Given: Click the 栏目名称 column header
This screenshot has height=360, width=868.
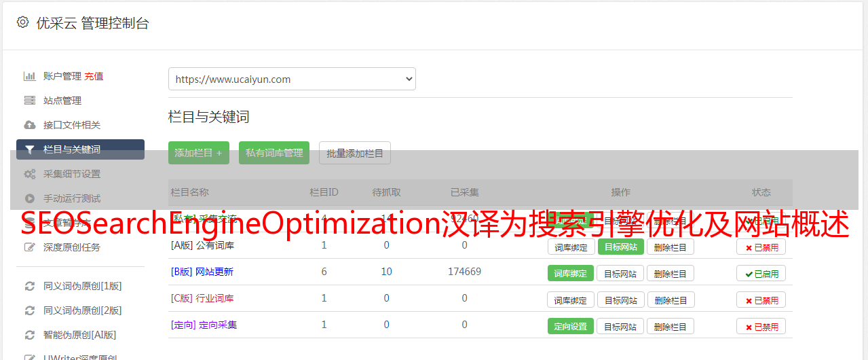Looking at the screenshot, I should coord(190,192).
